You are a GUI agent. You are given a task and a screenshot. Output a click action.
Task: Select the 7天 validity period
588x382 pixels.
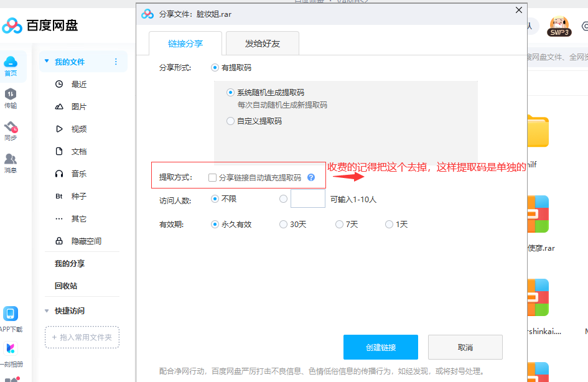click(340, 224)
